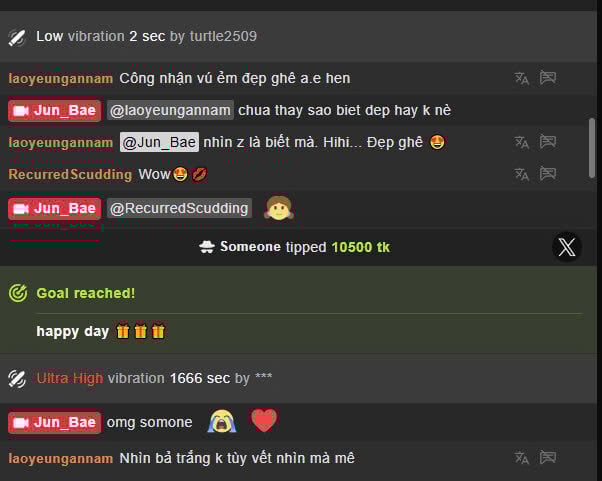Click the anonymous 'Someone' tipper icon
This screenshot has width=602, height=481.
(207, 247)
